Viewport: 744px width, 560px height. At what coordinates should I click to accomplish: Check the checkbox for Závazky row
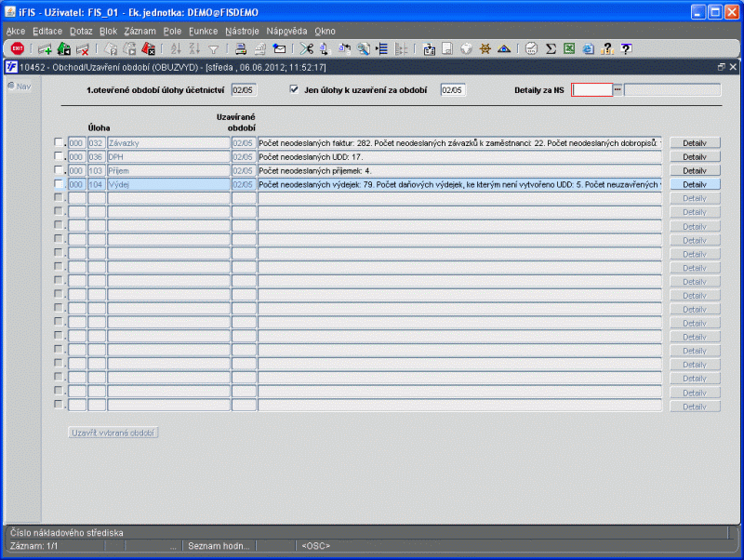[x=59, y=142]
